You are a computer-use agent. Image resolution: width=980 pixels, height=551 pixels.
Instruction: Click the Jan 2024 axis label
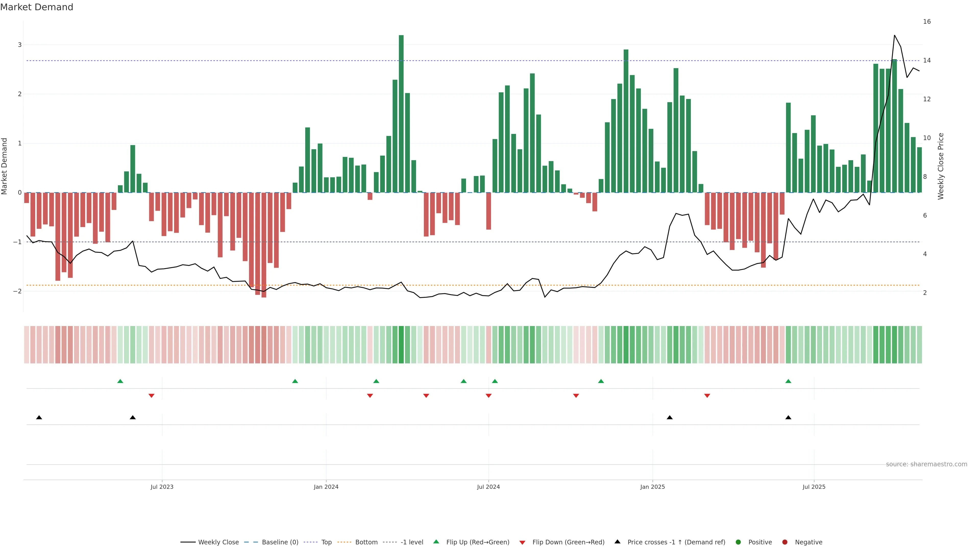[326, 487]
